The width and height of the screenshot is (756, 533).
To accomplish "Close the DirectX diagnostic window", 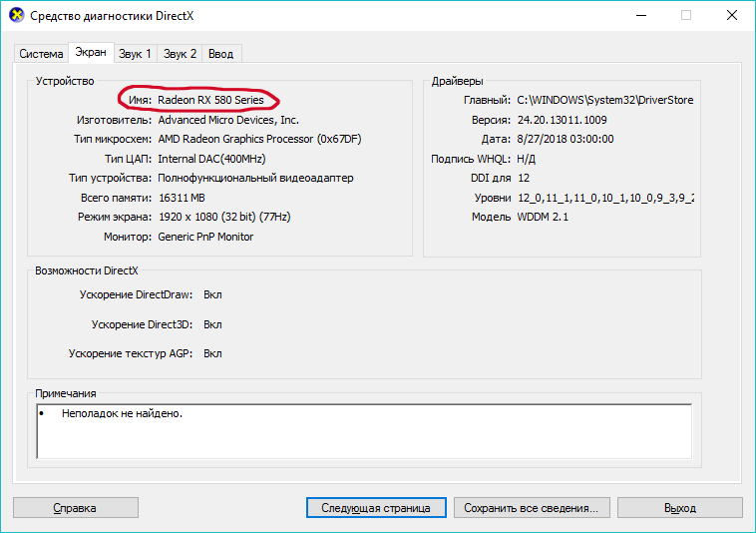I will (732, 15).
